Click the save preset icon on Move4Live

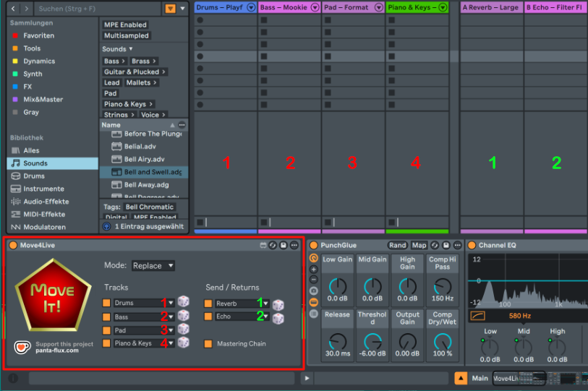point(283,246)
